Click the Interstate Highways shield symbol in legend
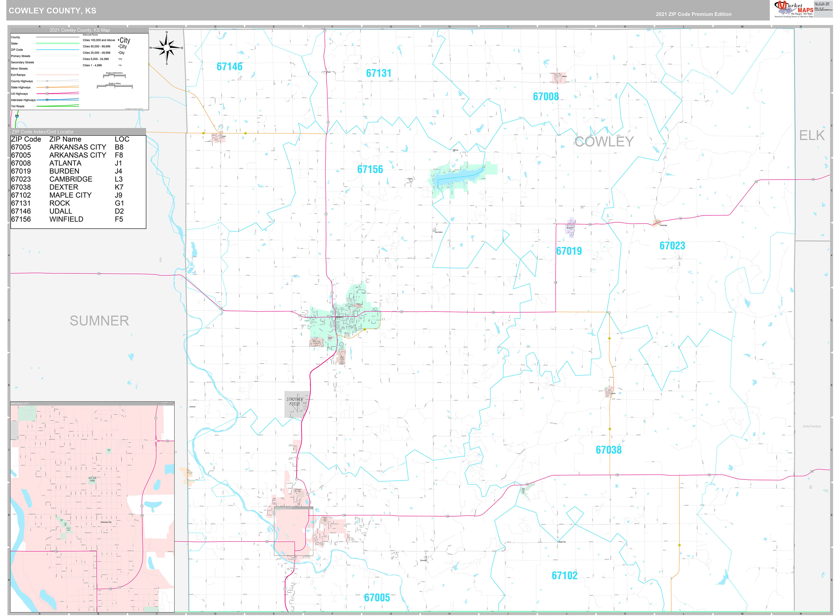 point(47,100)
